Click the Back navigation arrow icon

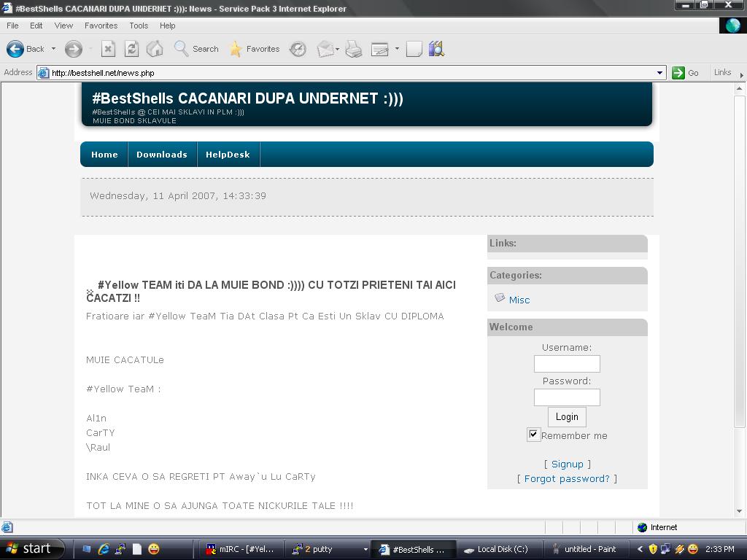(x=15, y=49)
